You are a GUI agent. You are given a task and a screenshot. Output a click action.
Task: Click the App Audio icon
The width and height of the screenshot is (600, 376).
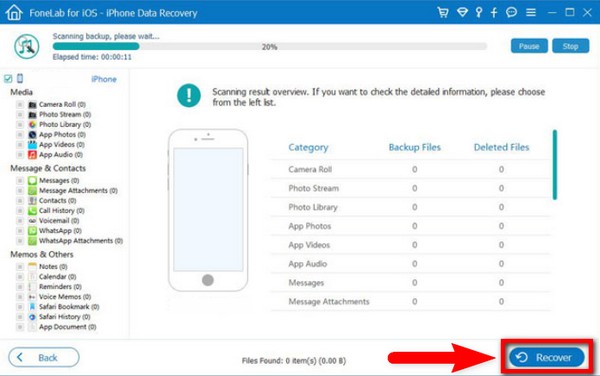click(x=33, y=155)
